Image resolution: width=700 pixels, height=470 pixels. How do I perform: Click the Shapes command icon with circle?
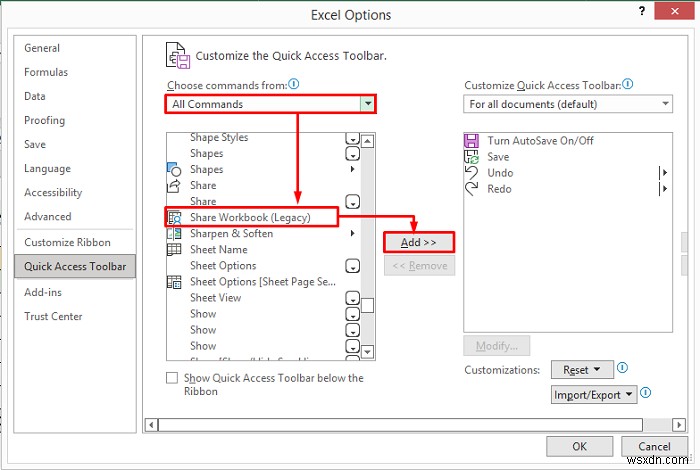[174, 169]
